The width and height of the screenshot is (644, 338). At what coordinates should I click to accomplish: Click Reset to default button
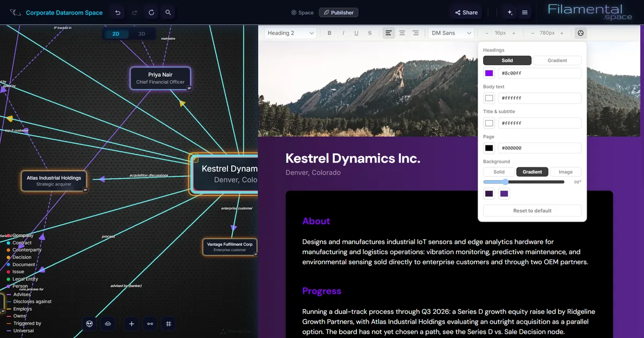pyautogui.click(x=532, y=211)
